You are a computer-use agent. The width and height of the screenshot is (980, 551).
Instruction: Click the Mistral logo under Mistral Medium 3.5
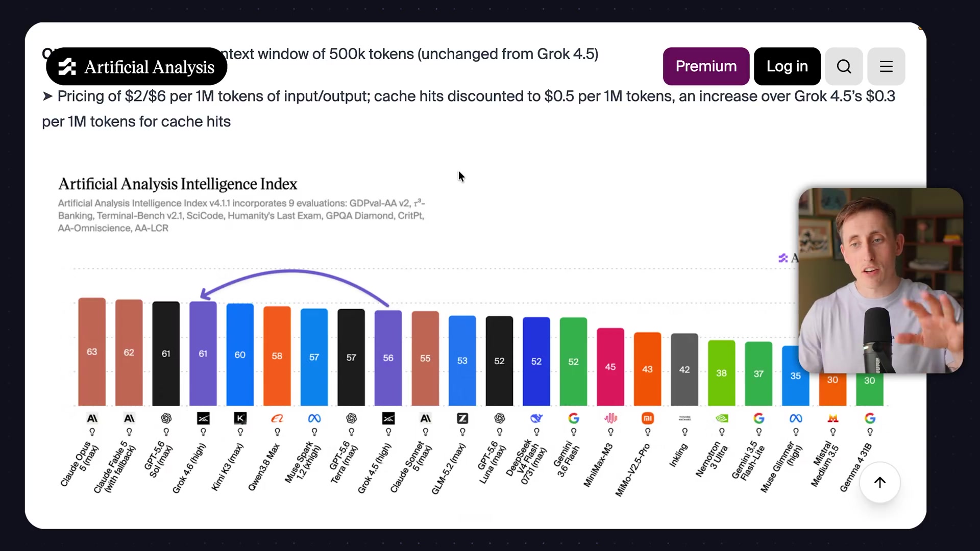(833, 418)
